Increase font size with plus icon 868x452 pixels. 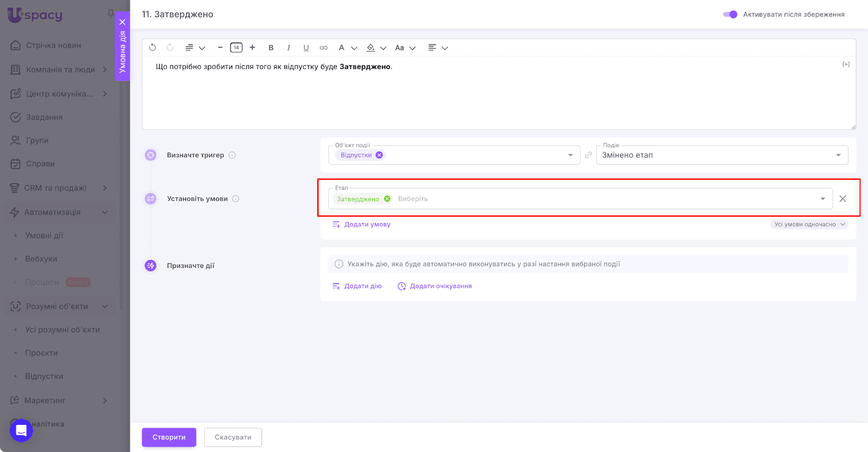tap(252, 48)
